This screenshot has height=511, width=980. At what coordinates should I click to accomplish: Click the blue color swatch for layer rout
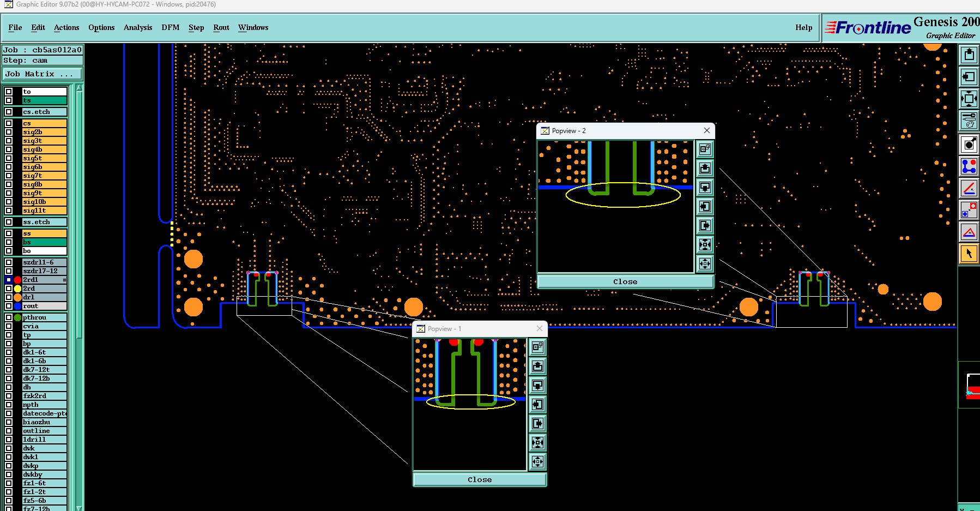pyautogui.click(x=18, y=306)
